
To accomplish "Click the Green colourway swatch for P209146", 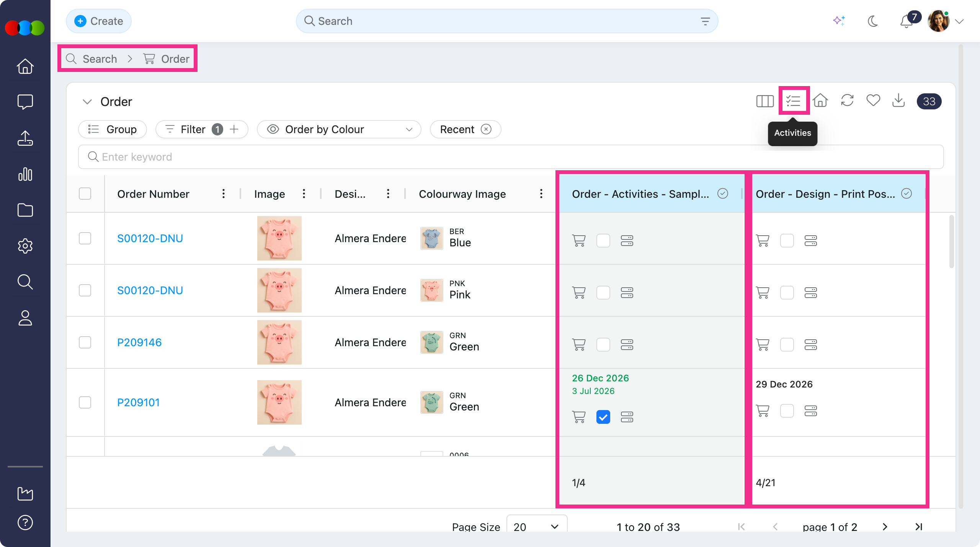I will [431, 342].
